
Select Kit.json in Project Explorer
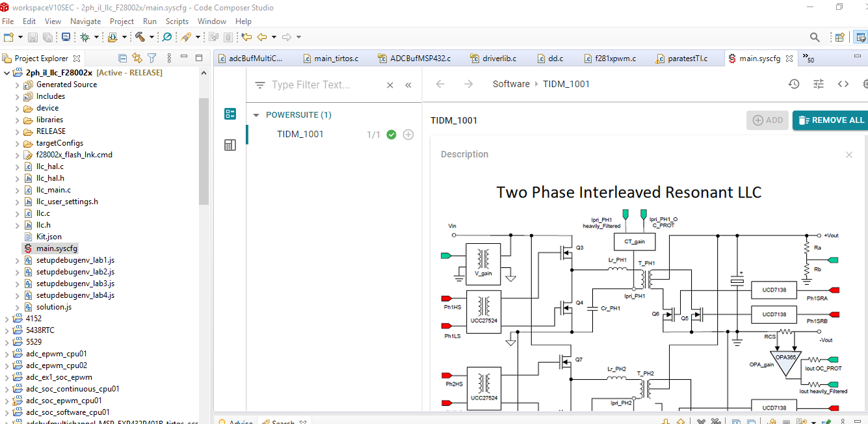click(x=49, y=237)
